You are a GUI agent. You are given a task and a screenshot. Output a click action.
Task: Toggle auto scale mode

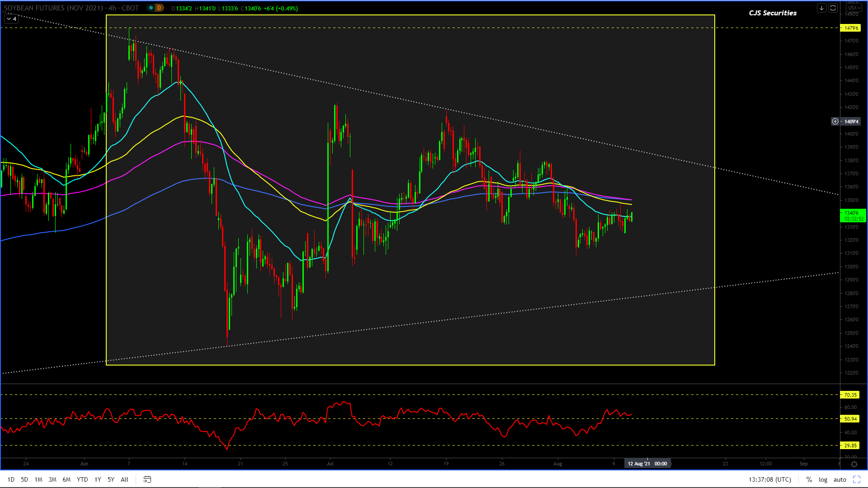[x=840, y=479]
